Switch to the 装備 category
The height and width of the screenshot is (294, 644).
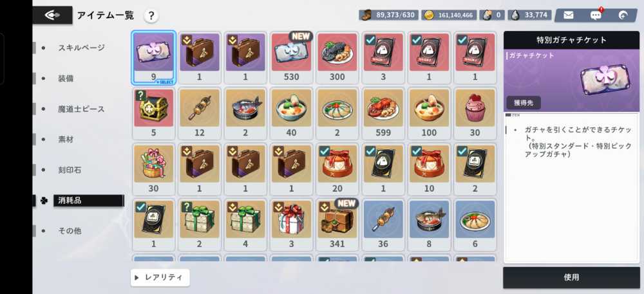tap(66, 78)
